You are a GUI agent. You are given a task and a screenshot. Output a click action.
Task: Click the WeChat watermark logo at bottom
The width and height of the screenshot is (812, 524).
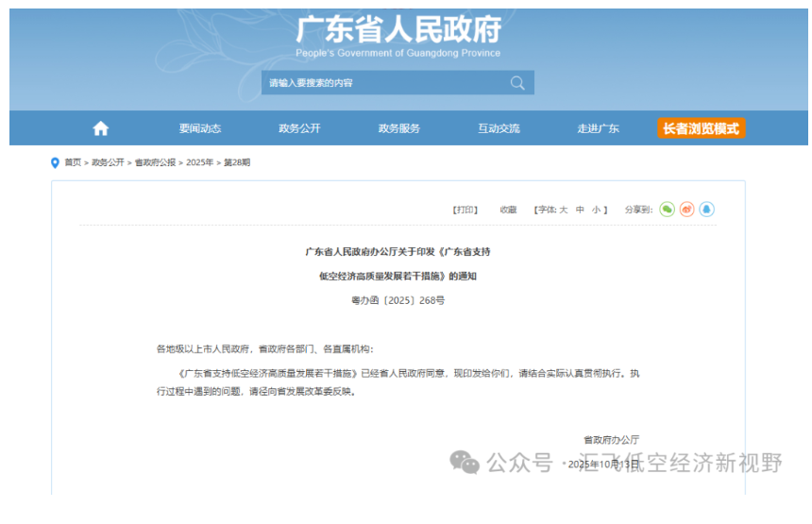point(464,462)
